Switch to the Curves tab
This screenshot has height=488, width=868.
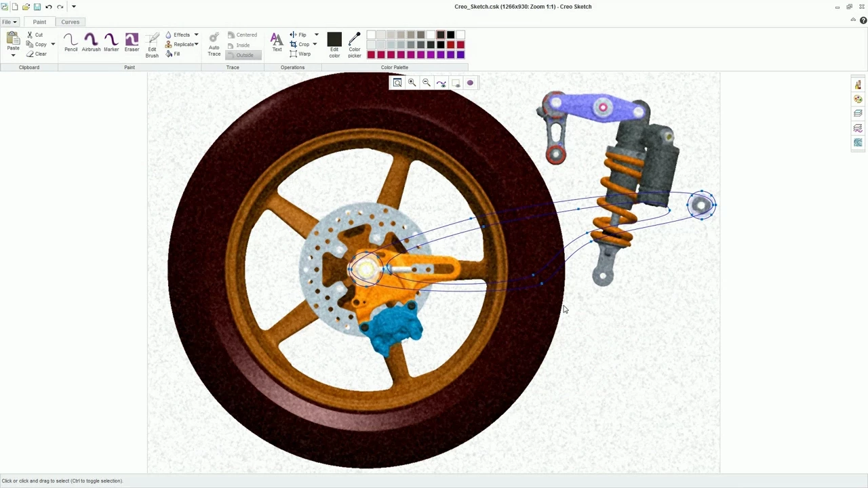tap(71, 22)
